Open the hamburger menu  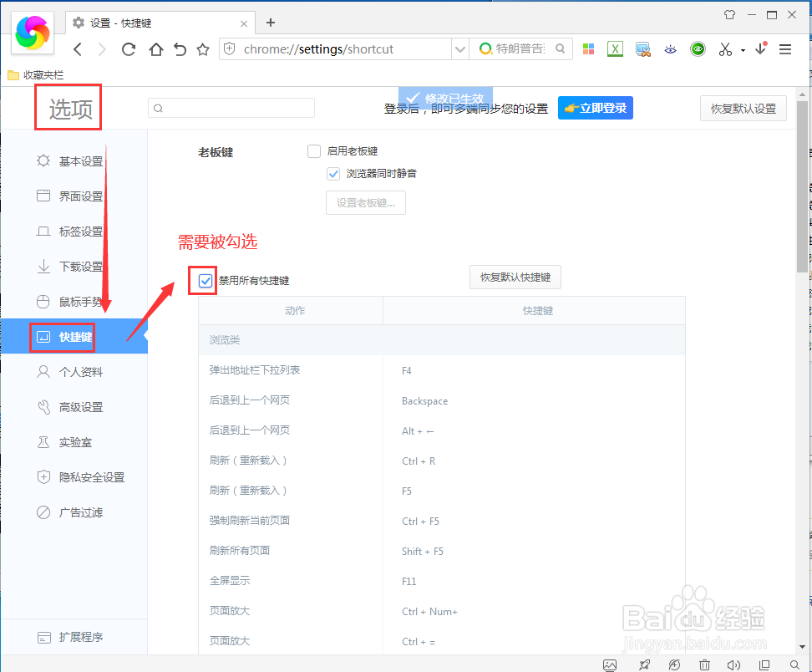click(x=785, y=48)
